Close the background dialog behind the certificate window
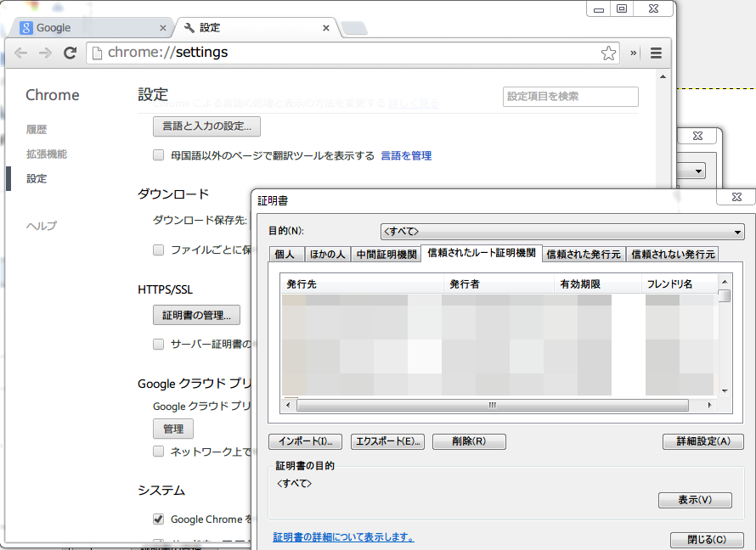The height and width of the screenshot is (550, 756). (697, 136)
